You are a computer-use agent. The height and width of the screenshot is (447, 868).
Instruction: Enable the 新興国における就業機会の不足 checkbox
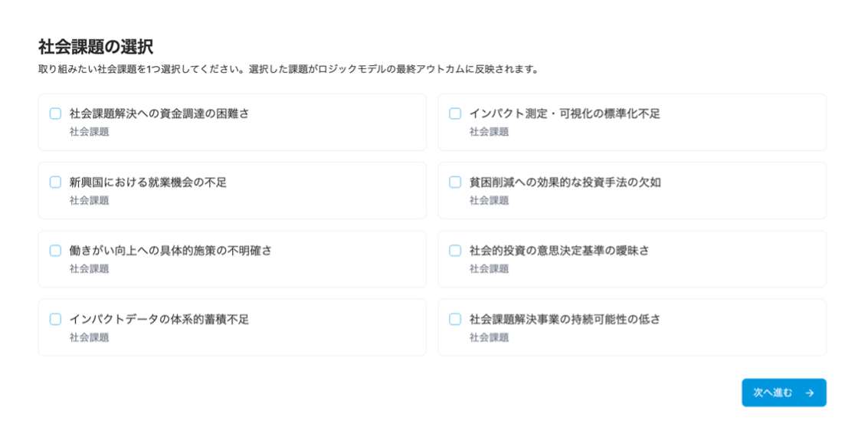[x=55, y=182]
